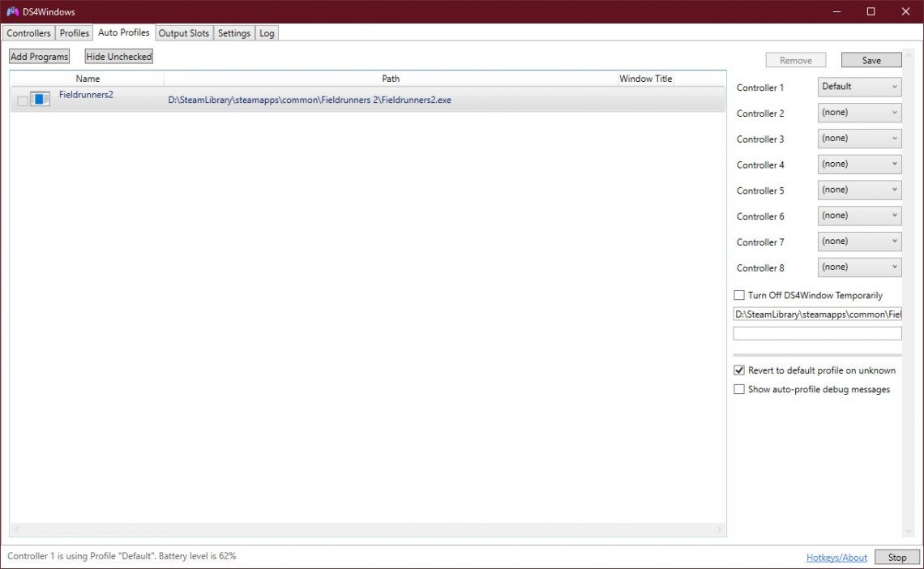The height and width of the screenshot is (569, 924).
Task: Expand the Controller 8 profile dropdown
Action: point(859,267)
